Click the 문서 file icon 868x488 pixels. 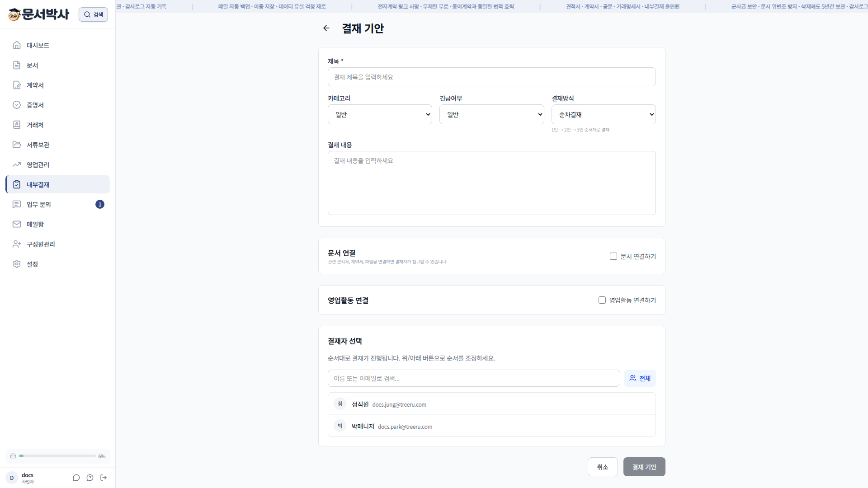coord(17,65)
